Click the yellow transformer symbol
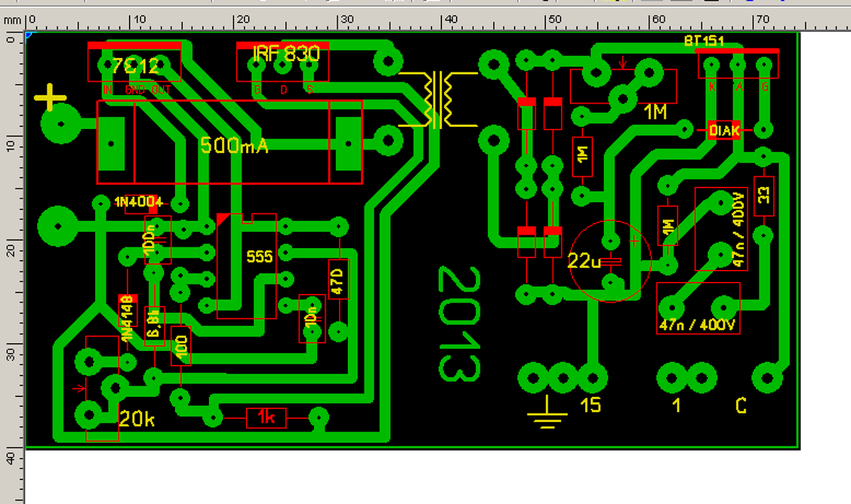 click(437, 99)
